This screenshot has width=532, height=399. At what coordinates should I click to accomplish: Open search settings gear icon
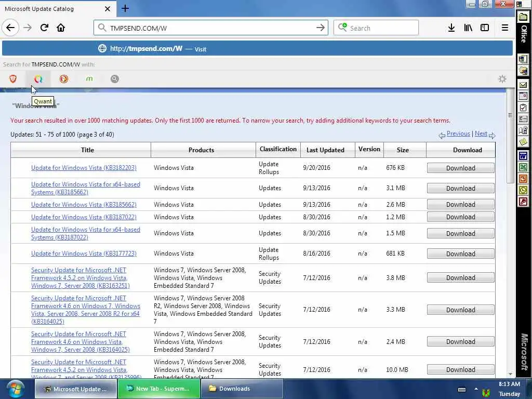click(502, 79)
